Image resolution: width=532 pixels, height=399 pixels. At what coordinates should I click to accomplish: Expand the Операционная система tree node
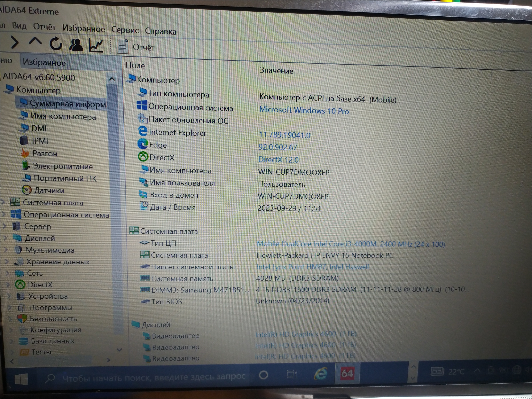click(x=4, y=214)
